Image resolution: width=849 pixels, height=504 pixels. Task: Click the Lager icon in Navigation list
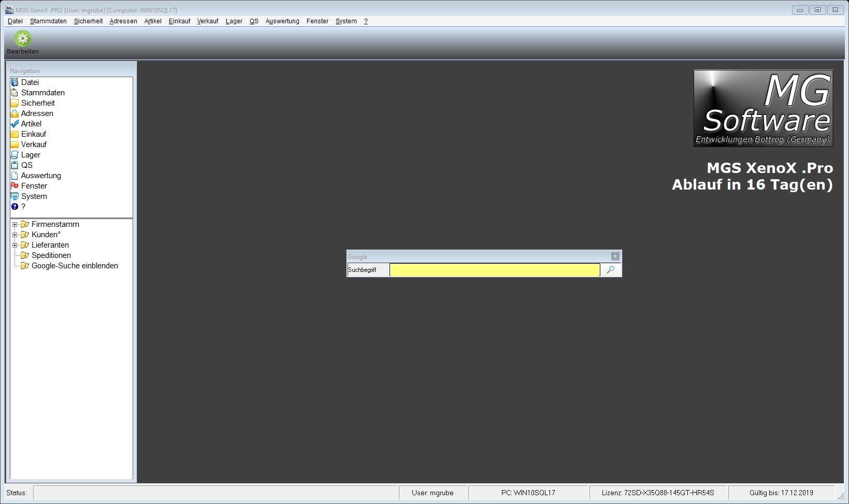(15, 155)
